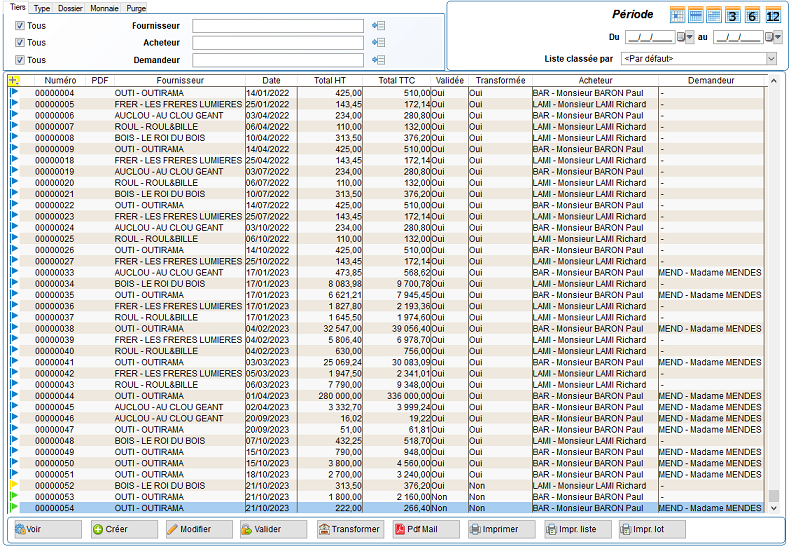The height and width of the screenshot is (549, 791).
Task: Click the vertical scrollbar of the order list
Action: coord(773,300)
